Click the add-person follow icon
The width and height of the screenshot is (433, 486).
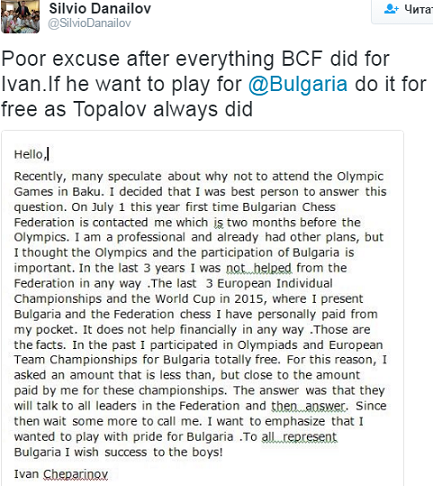pos(391,9)
